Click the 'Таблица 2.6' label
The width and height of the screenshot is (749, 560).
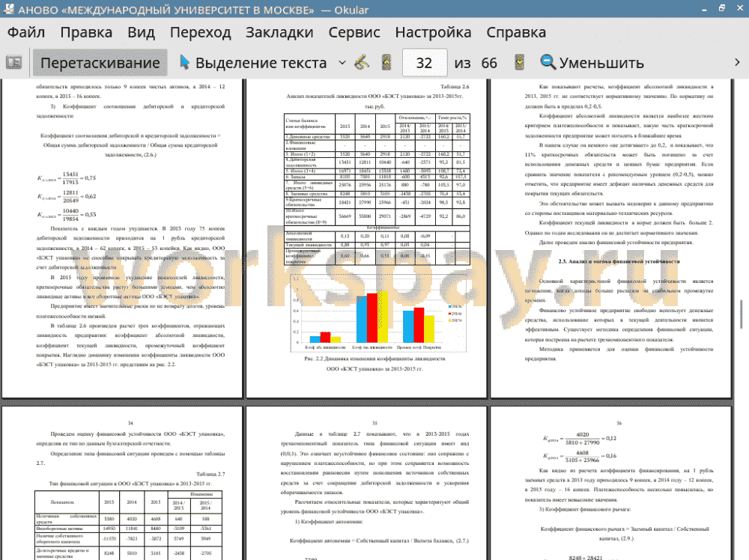pyautogui.click(x=455, y=87)
